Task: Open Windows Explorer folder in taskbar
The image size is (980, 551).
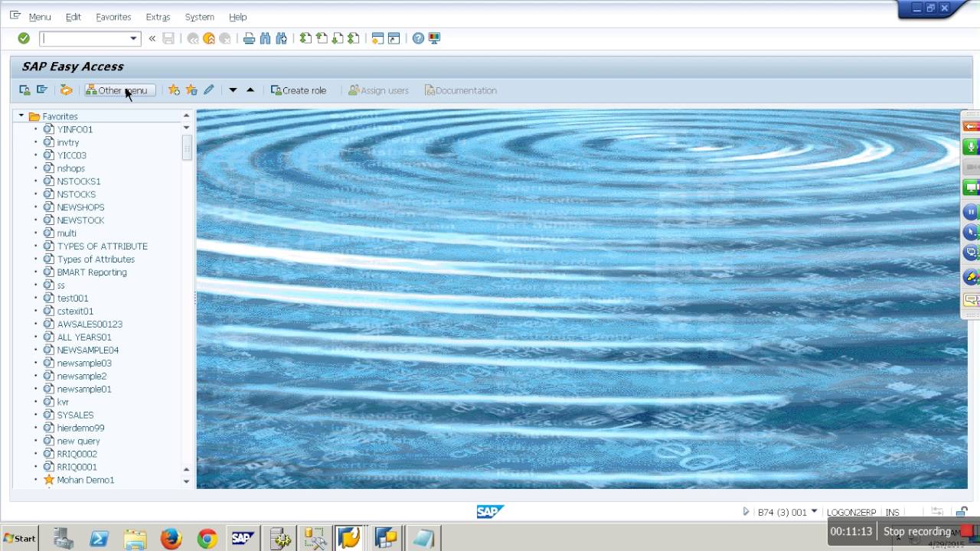Action: (x=135, y=539)
